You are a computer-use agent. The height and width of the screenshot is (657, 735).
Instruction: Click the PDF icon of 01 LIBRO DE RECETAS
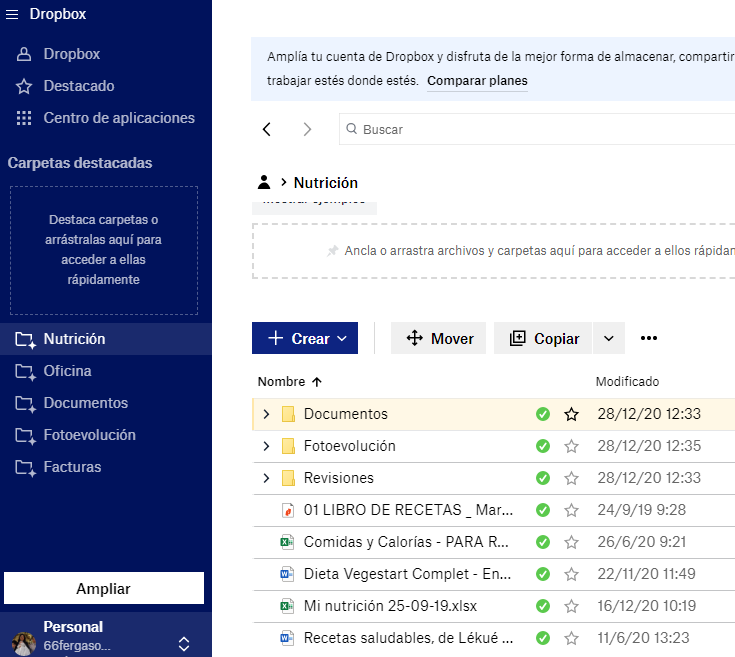(x=287, y=510)
